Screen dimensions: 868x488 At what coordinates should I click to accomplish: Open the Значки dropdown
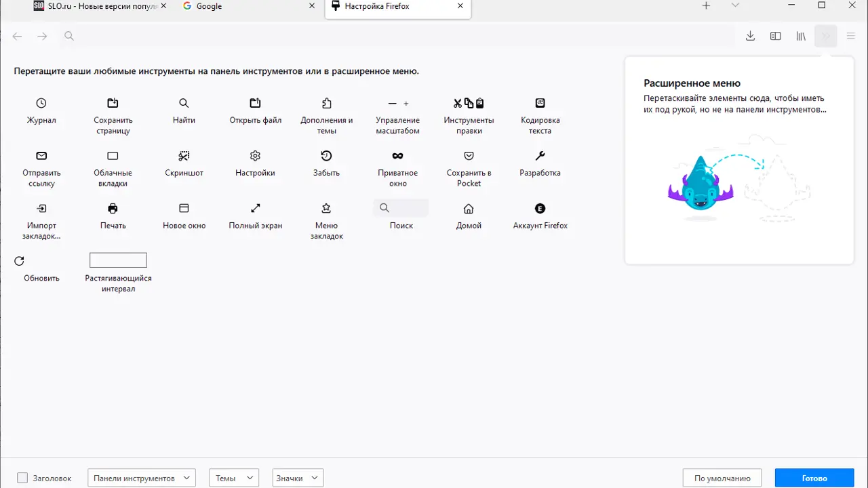(x=297, y=478)
